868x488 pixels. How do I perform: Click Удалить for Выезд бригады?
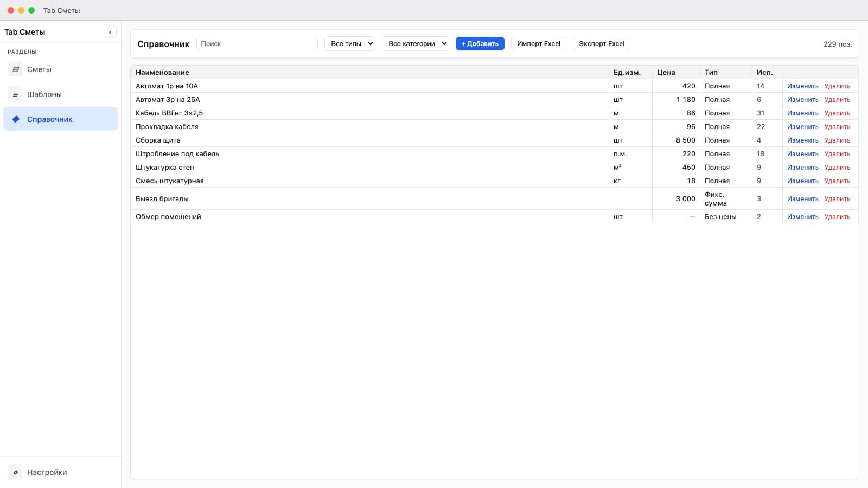pyautogui.click(x=838, y=199)
